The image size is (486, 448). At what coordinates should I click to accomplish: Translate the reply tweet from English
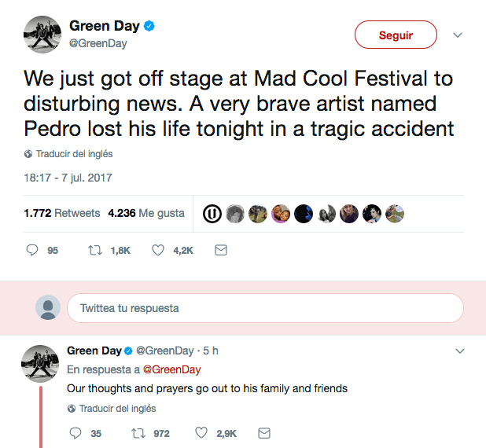[117, 409]
